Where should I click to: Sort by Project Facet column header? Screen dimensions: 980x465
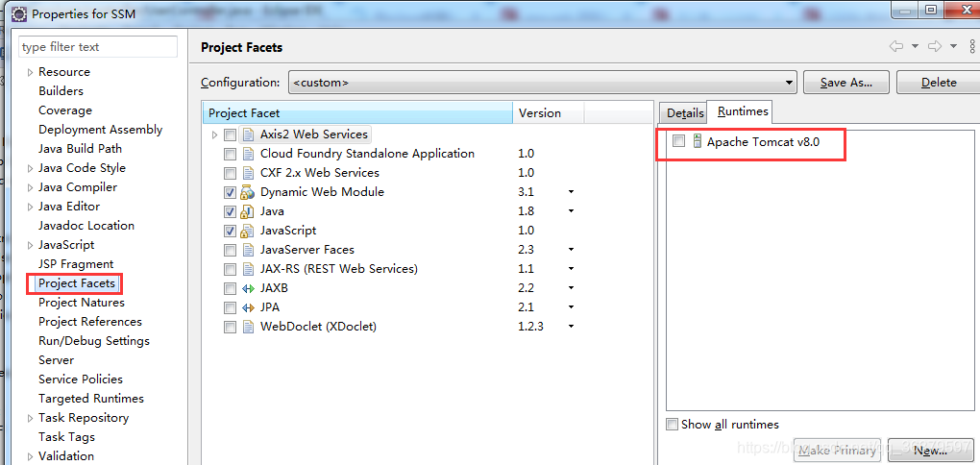tap(358, 113)
